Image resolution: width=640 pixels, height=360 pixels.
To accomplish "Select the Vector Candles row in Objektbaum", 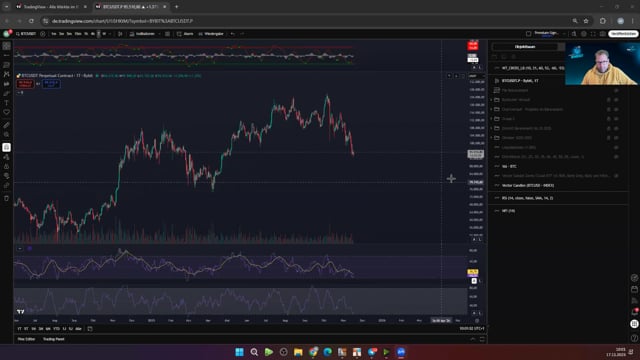I will pyautogui.click(x=558, y=185).
